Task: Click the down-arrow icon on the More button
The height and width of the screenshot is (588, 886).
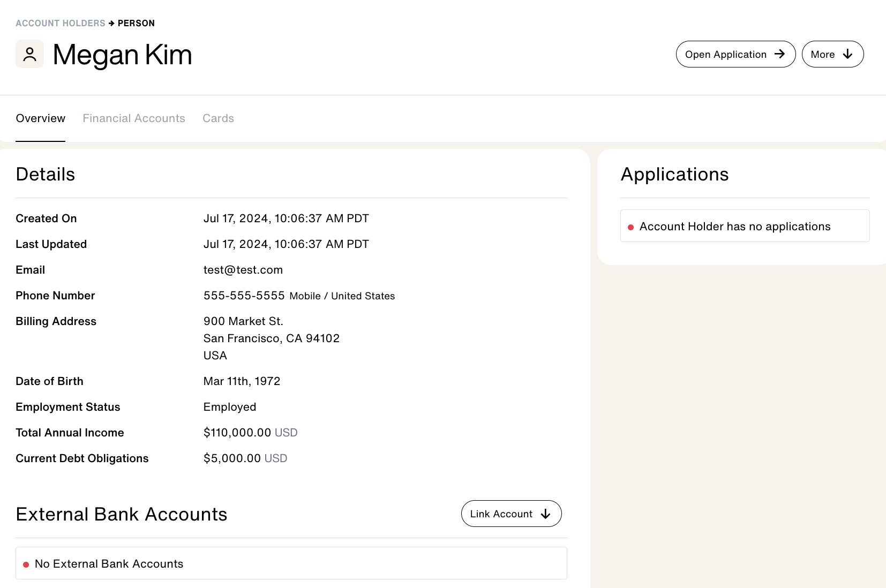Action: pos(847,54)
